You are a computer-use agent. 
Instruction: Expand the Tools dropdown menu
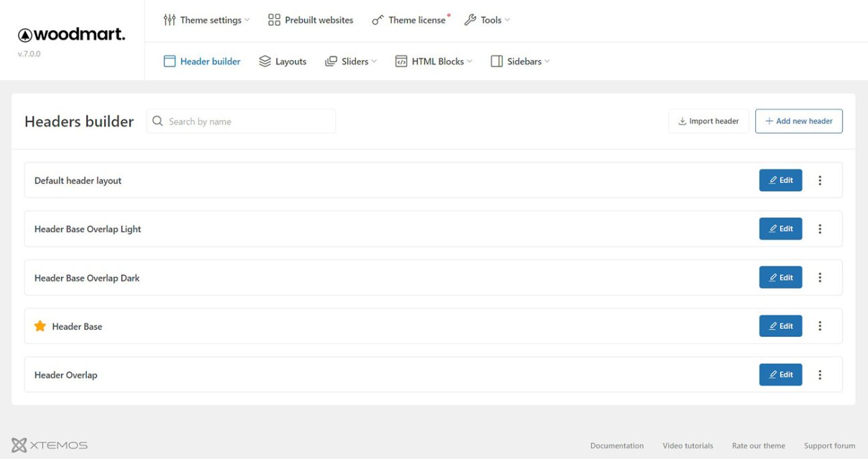[x=487, y=20]
